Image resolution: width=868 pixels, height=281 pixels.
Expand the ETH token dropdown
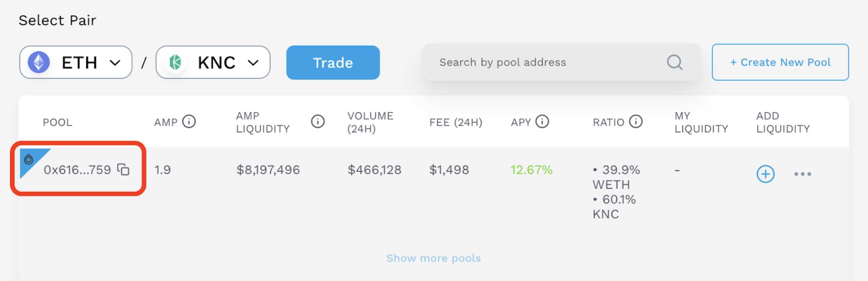pyautogui.click(x=76, y=62)
